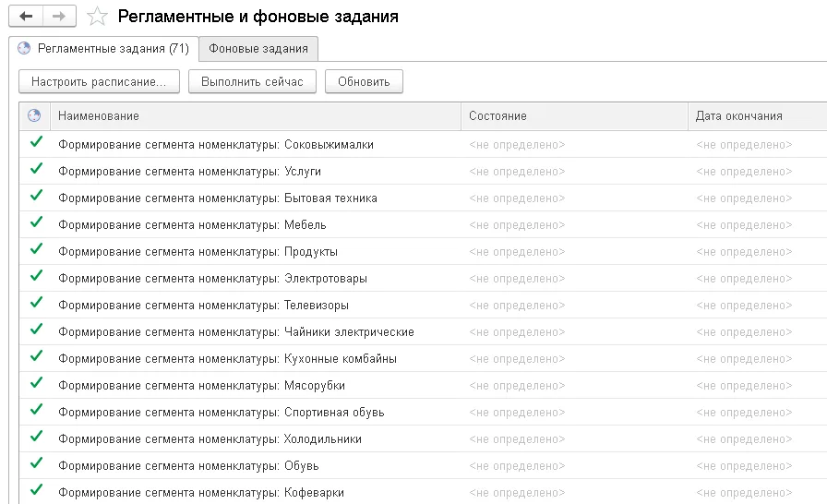Sort by Состояние column header
The width and height of the screenshot is (827, 504).
click(x=574, y=116)
